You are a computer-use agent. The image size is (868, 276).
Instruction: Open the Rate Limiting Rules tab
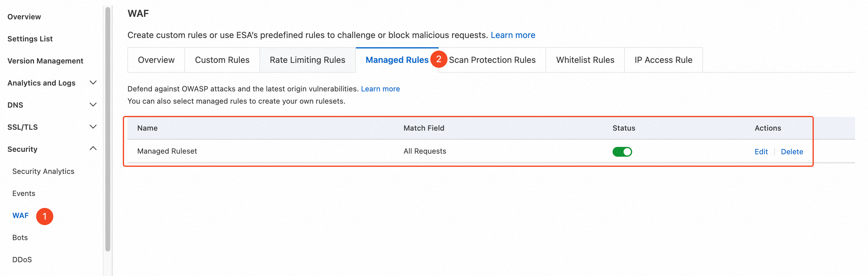click(307, 60)
